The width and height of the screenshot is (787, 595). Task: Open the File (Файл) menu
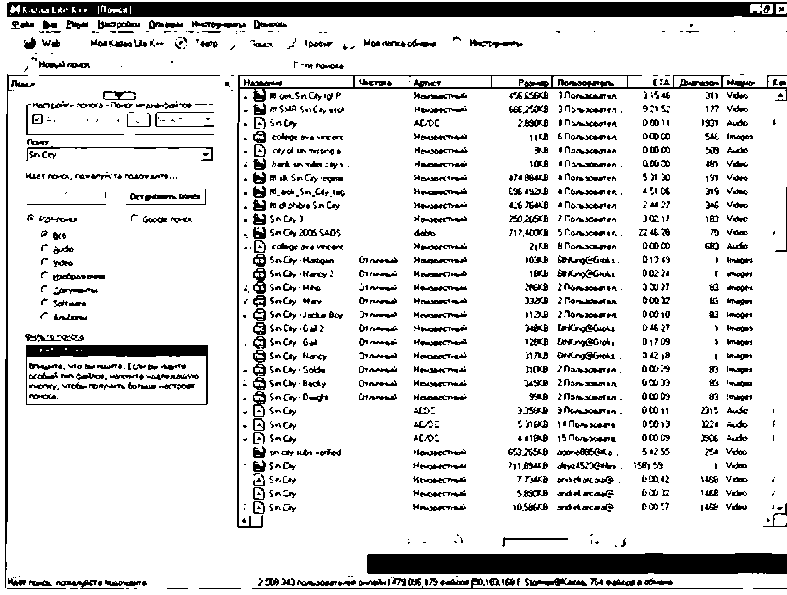23,24
